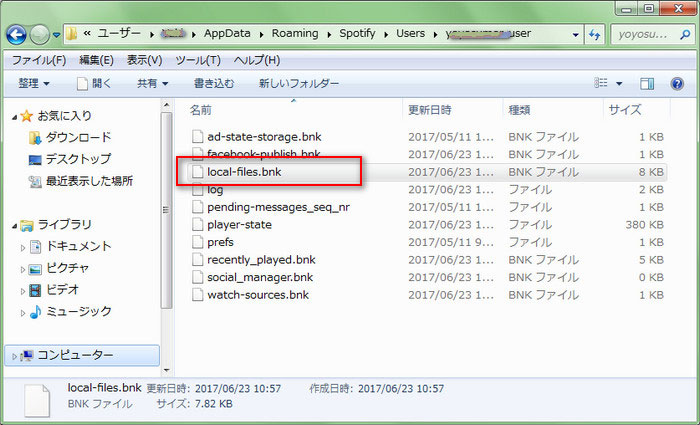Open the ヘルプ(H) menu
The height and width of the screenshot is (425, 700).
tap(257, 60)
